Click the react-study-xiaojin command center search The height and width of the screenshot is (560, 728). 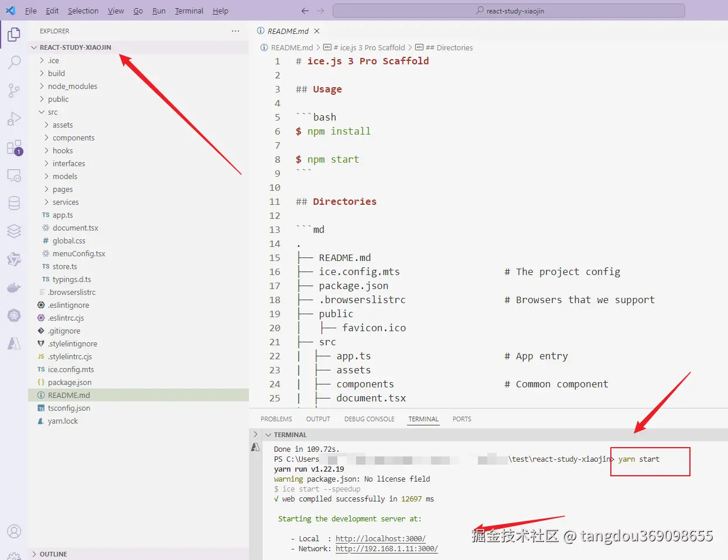(508, 11)
